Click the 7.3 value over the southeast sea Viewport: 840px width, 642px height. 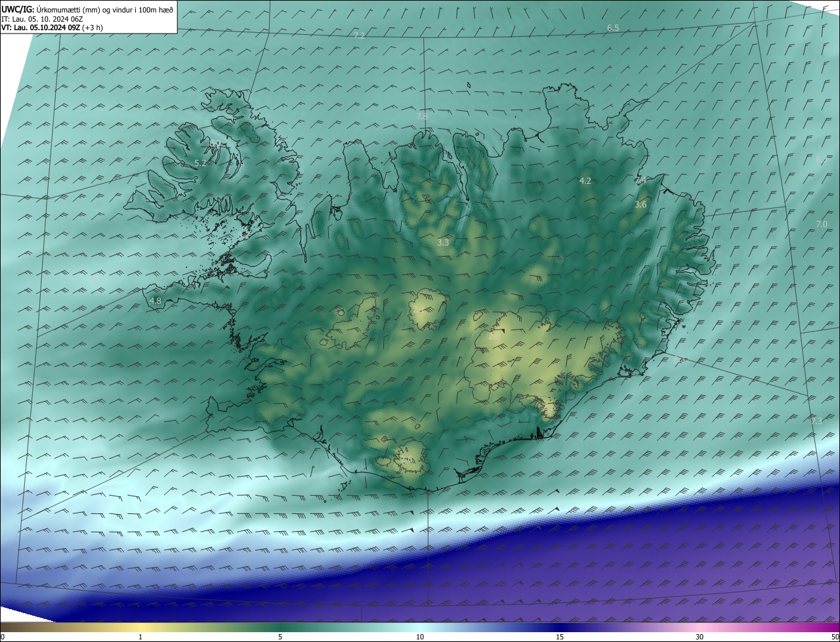pos(816,421)
